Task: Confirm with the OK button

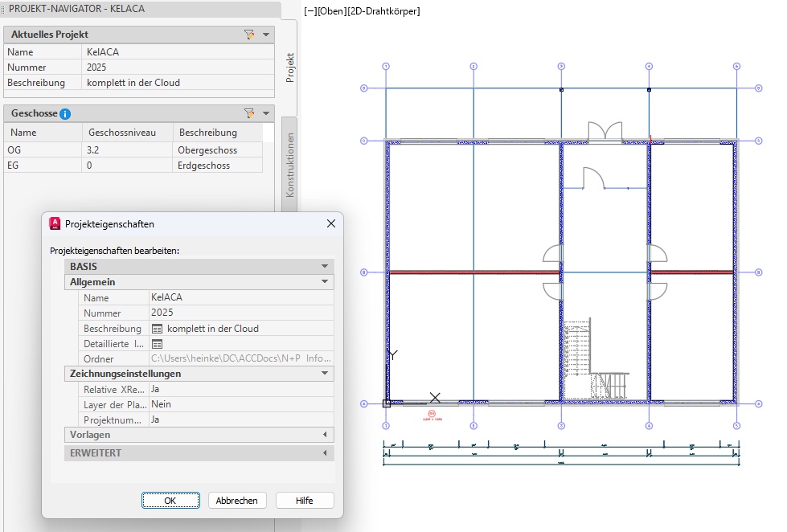Action: click(170, 500)
